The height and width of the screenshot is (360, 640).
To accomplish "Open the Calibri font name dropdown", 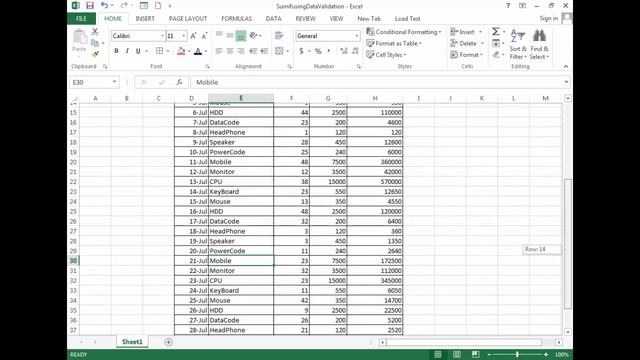I will pyautogui.click(x=162, y=36).
